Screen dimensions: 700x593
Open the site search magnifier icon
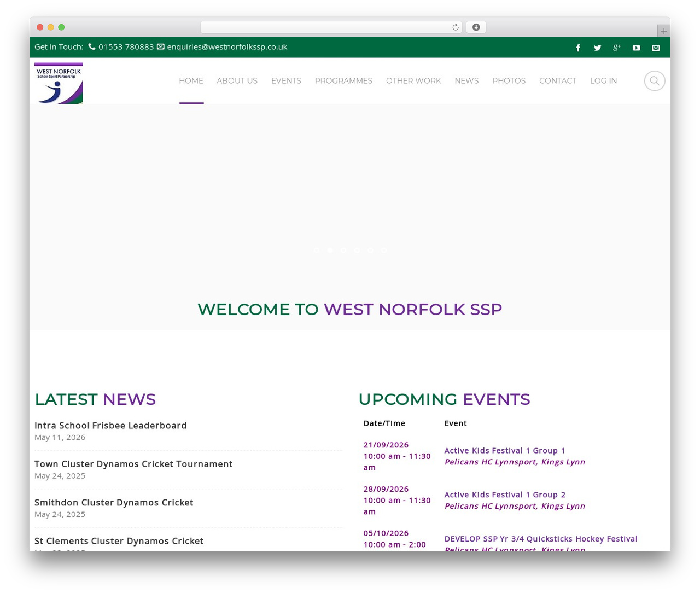pos(655,81)
